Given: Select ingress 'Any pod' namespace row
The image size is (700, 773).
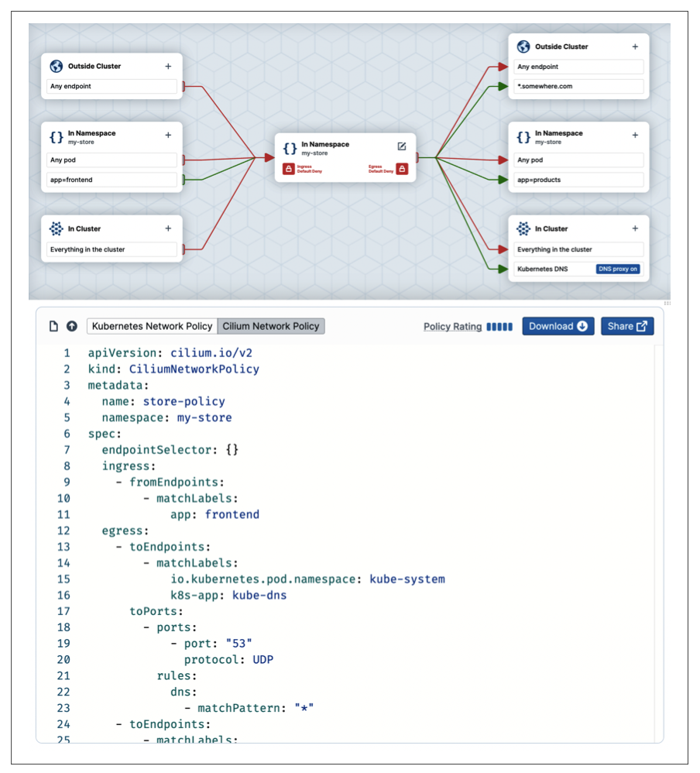Looking at the screenshot, I should 112,160.
